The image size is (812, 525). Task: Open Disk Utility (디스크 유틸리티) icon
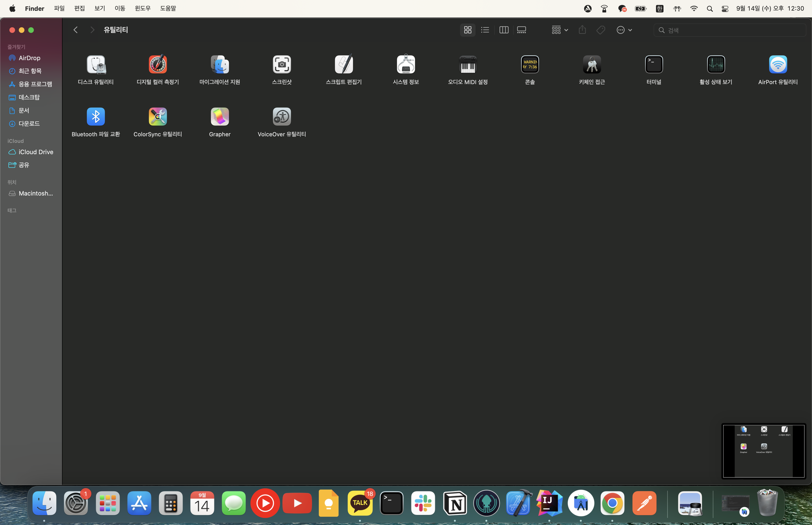point(96,64)
